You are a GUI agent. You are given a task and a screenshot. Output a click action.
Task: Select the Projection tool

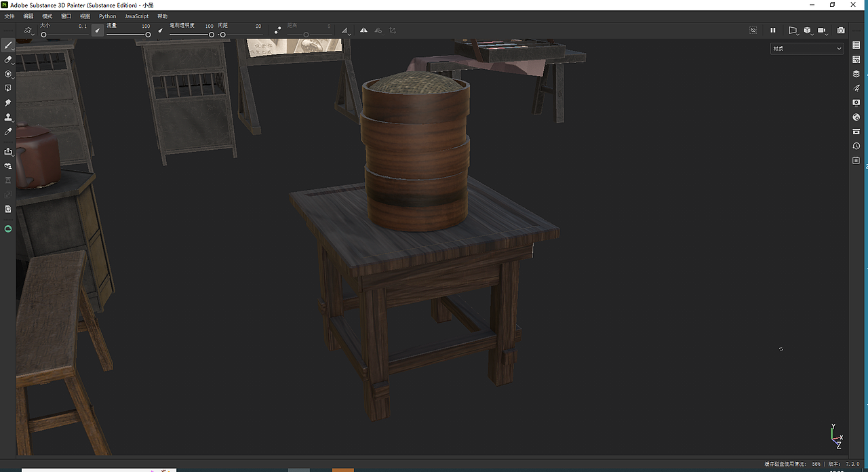(x=8, y=74)
